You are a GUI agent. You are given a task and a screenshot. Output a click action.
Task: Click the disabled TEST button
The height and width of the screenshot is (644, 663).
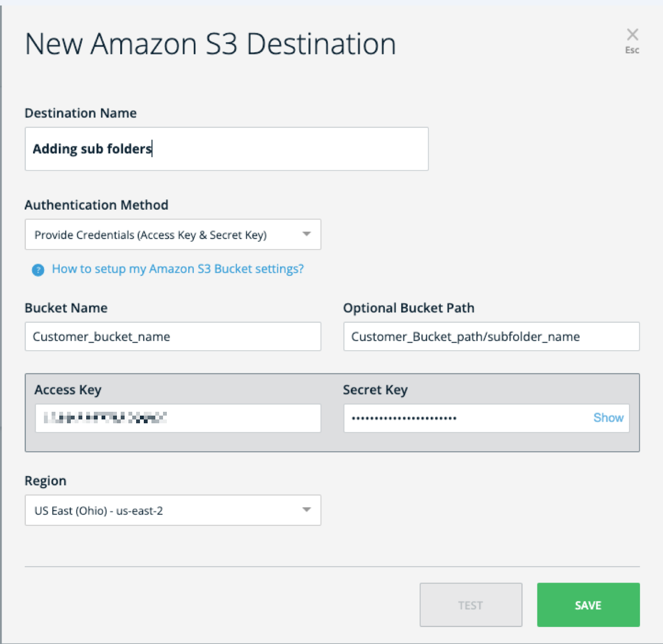tap(470, 604)
